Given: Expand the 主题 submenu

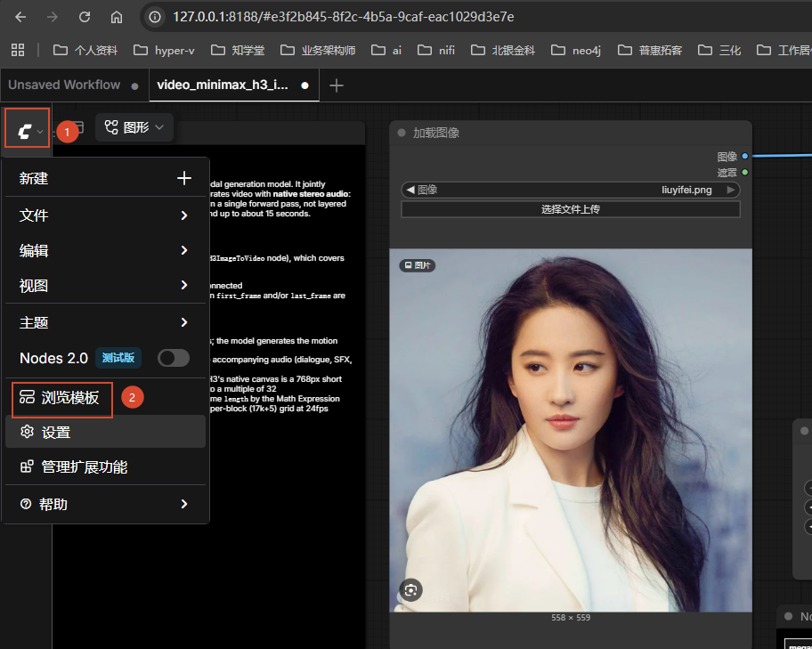Looking at the screenshot, I should 106,322.
